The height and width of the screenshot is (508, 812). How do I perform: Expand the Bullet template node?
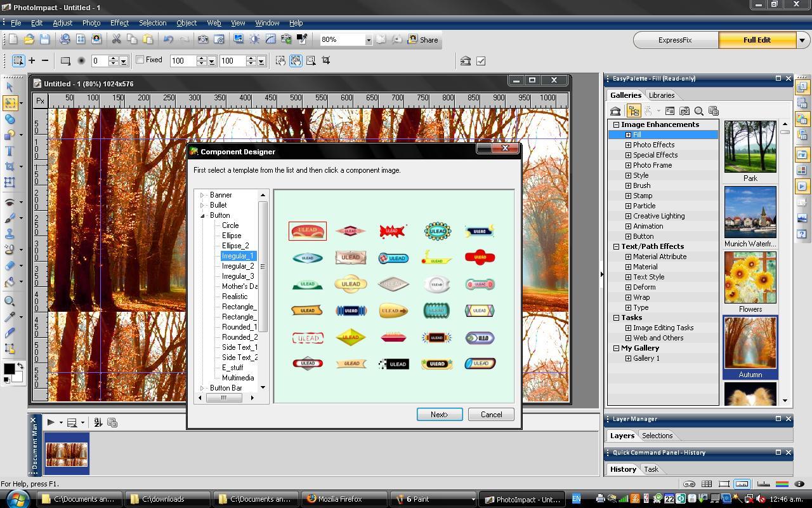pos(202,205)
